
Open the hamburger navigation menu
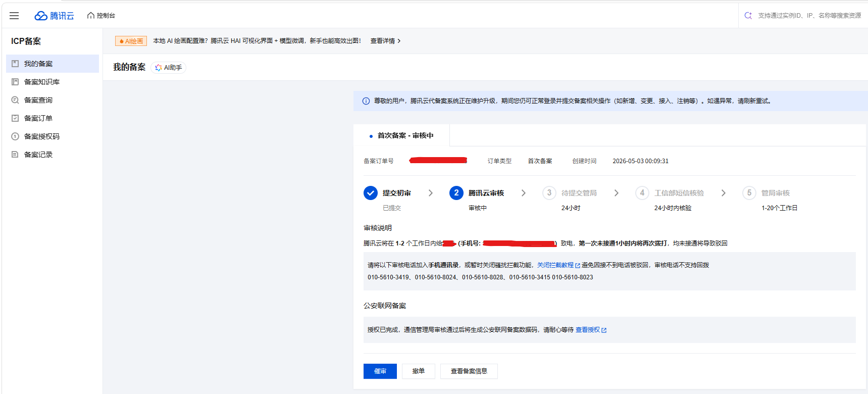14,16
